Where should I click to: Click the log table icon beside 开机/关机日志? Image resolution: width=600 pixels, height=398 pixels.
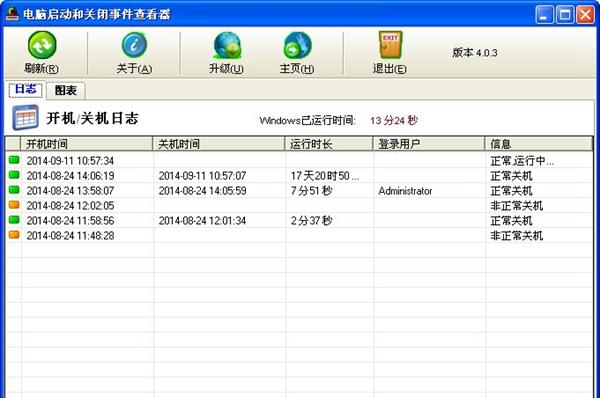25,117
